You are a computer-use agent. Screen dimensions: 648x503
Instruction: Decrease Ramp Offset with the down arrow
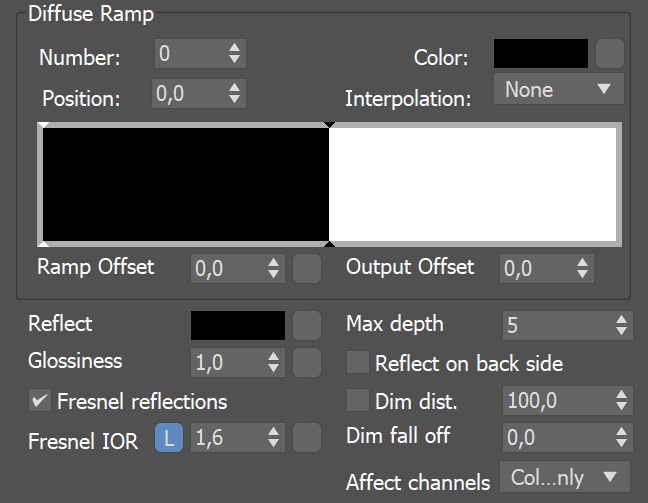pyautogui.click(x=273, y=274)
